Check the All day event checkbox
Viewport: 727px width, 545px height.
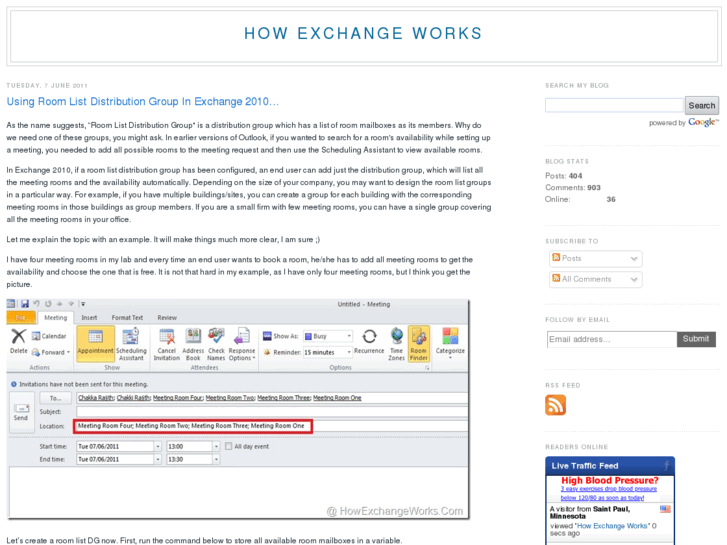click(x=228, y=446)
